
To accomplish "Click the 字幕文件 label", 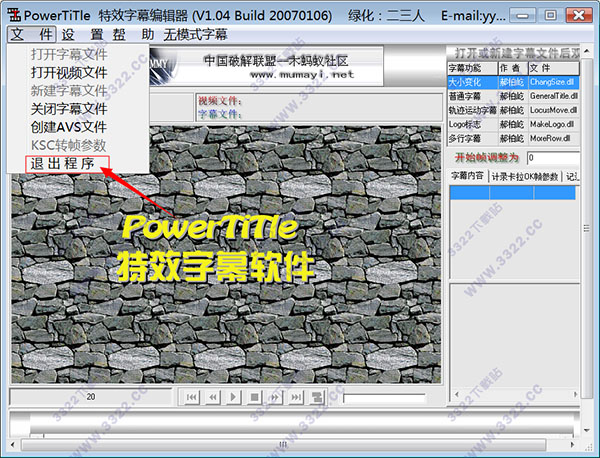I will click(x=220, y=114).
